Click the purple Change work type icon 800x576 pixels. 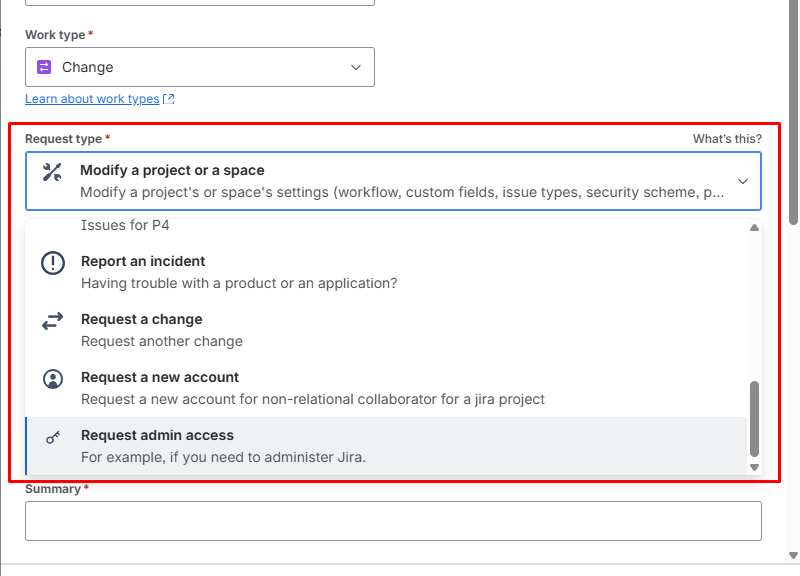[x=43, y=67]
